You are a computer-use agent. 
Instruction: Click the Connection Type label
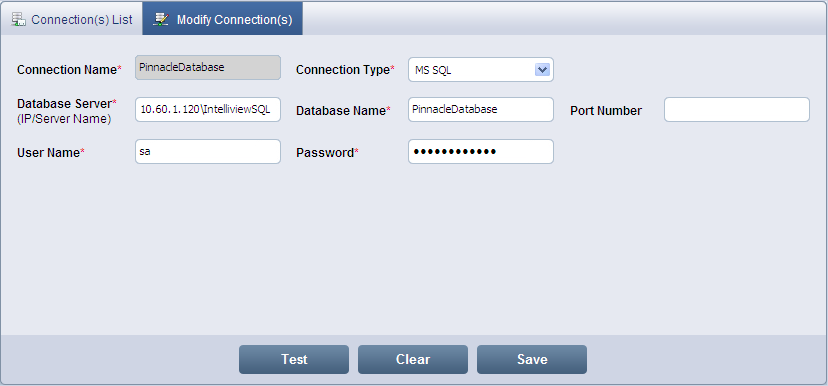click(345, 70)
